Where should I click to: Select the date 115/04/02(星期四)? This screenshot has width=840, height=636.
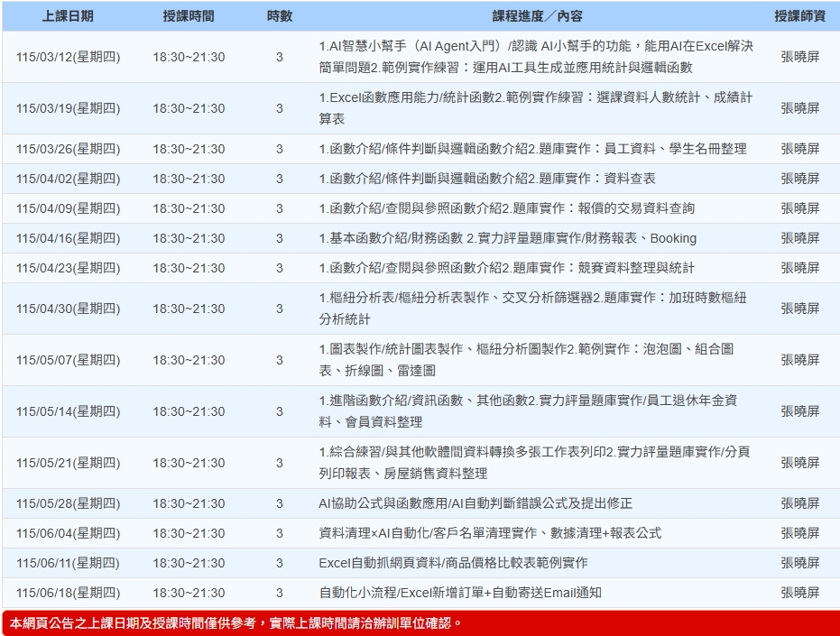coord(68,179)
